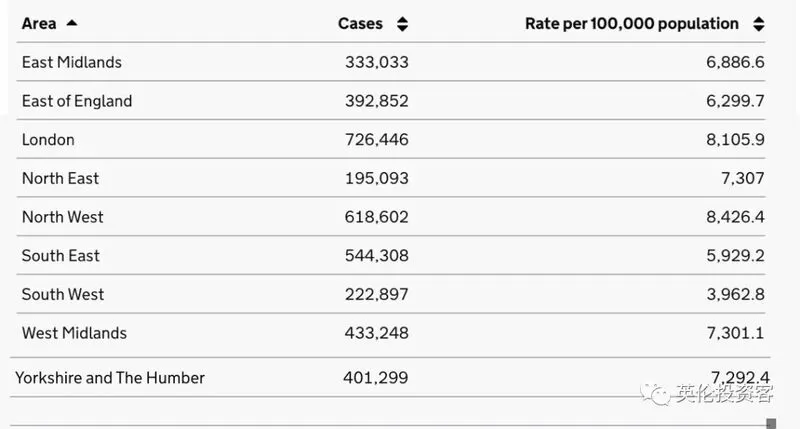
Task: Click the East of England area name
Action: click(x=77, y=101)
